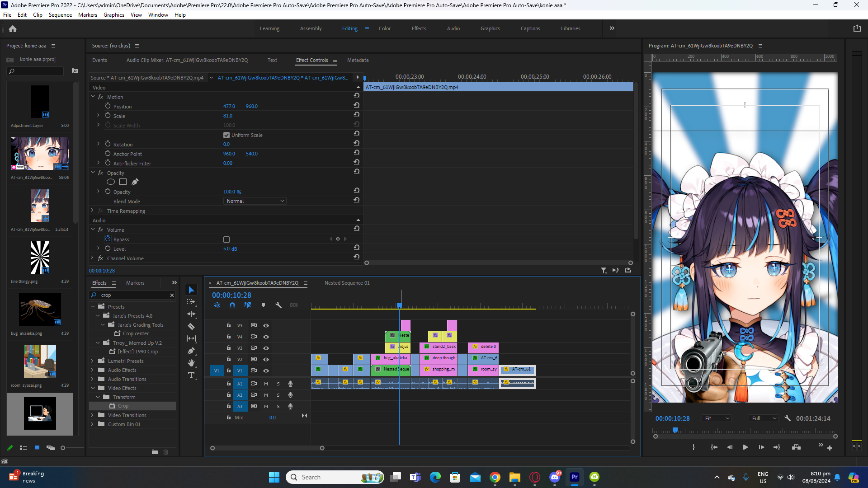868x488 pixels.
Task: Switch to Nested Sequence 01 tab
Action: pos(347,283)
